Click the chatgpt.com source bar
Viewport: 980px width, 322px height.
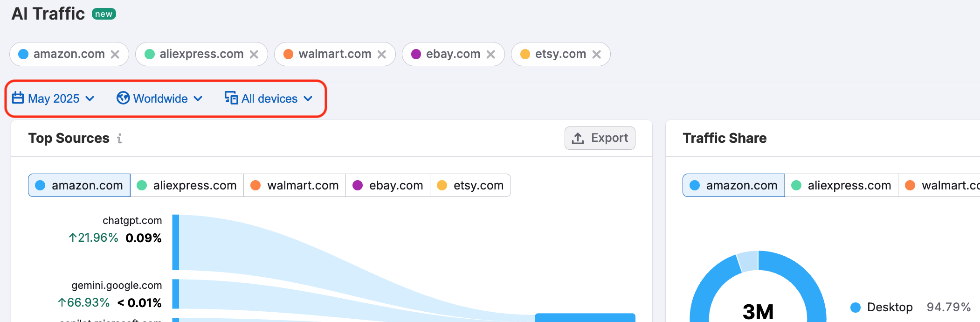176,242
